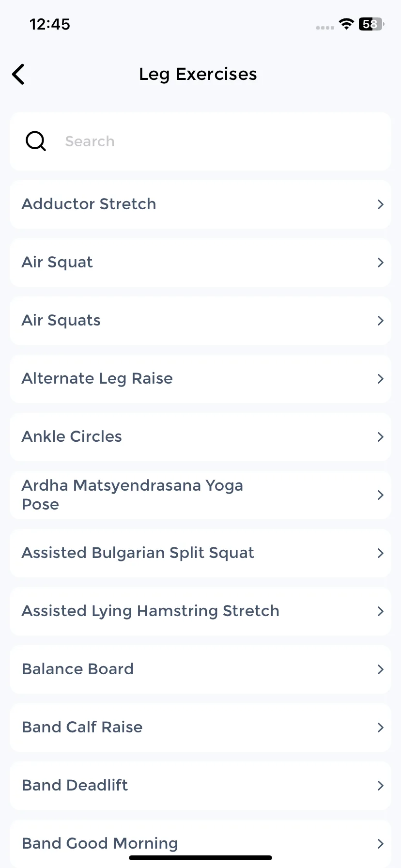
Task: Select Assisted Bulgarian Split Squat
Action: click(x=200, y=553)
